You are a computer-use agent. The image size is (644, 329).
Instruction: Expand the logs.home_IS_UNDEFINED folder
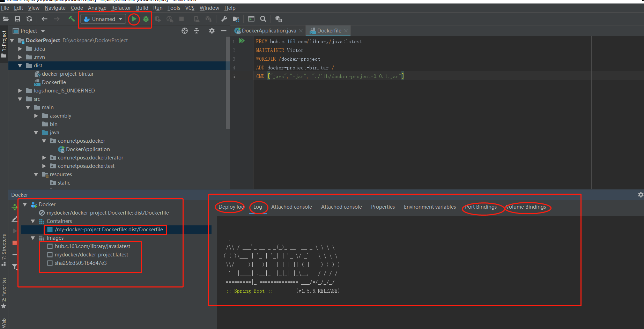point(20,91)
